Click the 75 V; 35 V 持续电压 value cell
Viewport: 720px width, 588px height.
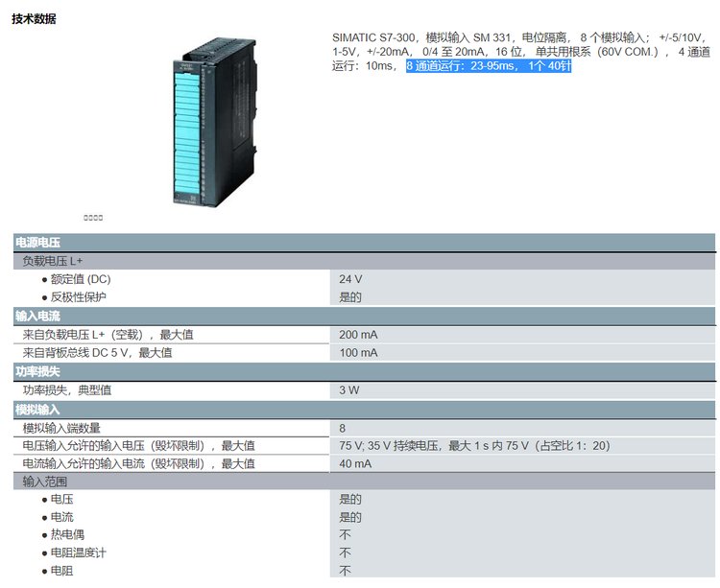[474, 446]
